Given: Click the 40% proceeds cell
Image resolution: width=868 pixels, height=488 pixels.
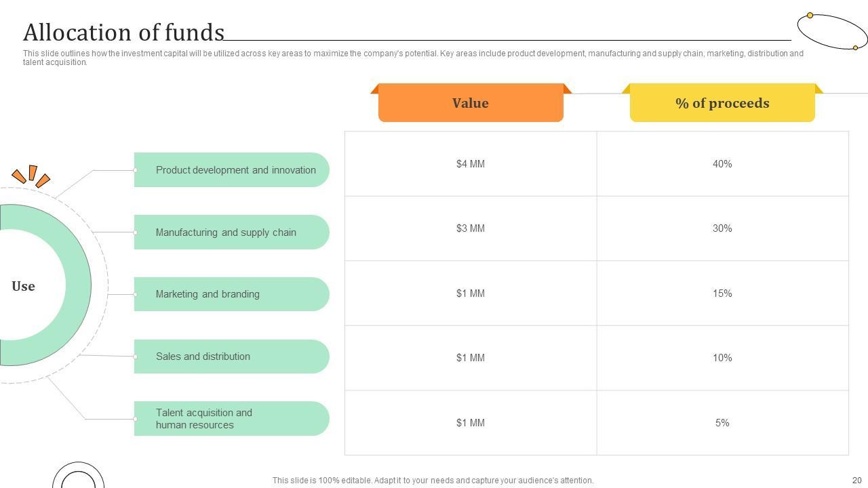Looking at the screenshot, I should point(722,164).
